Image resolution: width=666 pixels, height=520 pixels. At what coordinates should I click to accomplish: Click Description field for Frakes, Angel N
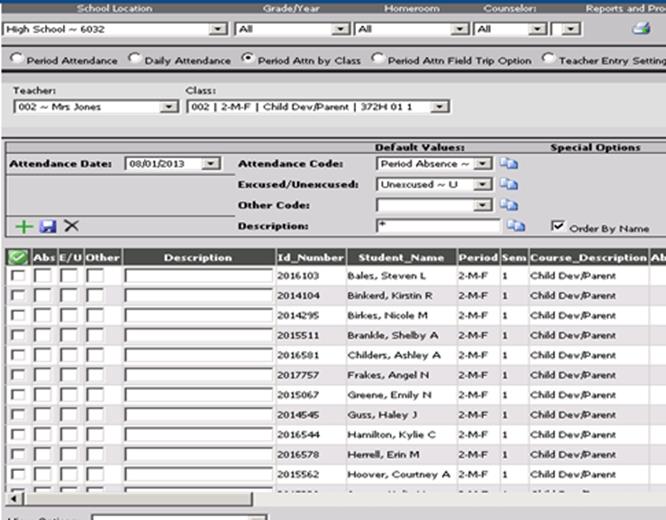pos(198,375)
